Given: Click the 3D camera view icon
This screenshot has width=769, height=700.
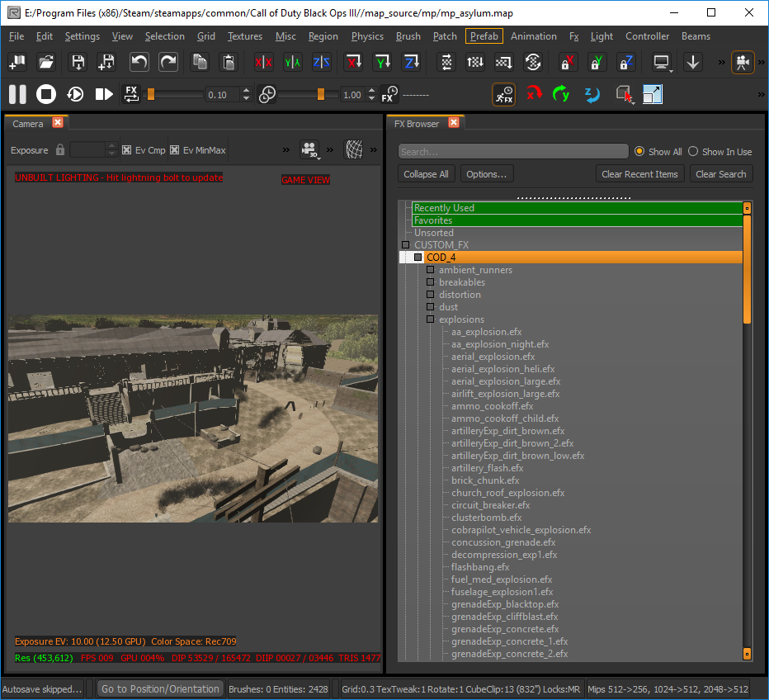Looking at the screenshot, I should (x=309, y=149).
